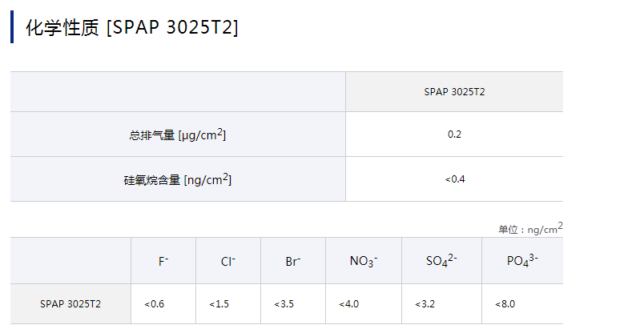644x329 pixels.
Task: Click the <3.2 sulfate value cell
Action: 425,304
